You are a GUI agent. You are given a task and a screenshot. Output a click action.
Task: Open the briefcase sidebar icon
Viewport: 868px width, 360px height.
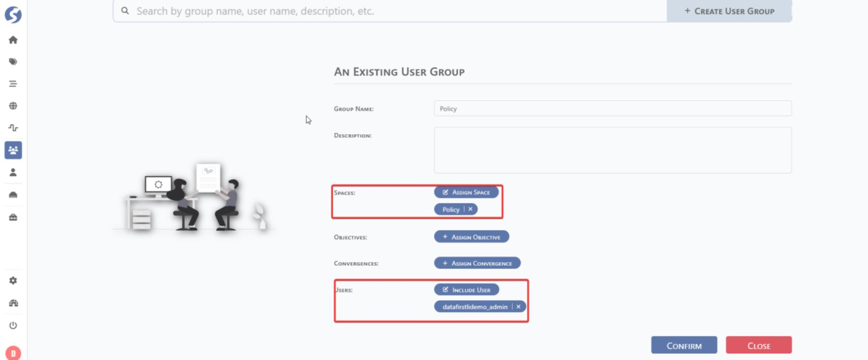[13, 217]
